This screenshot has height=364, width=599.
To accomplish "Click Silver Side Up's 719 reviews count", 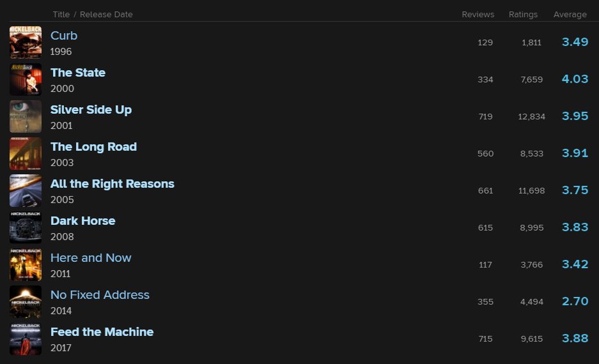I will tap(485, 116).
